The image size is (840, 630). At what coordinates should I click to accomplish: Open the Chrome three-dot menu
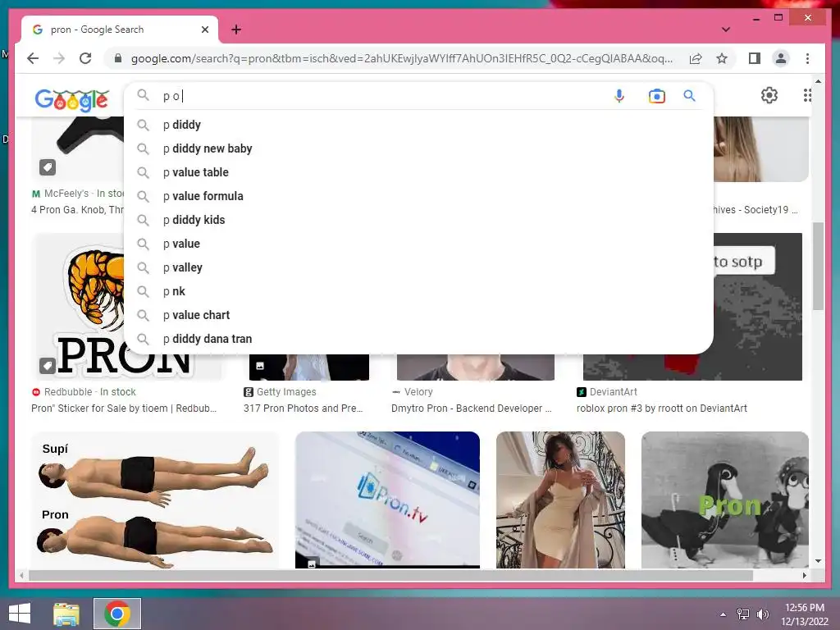pos(807,58)
